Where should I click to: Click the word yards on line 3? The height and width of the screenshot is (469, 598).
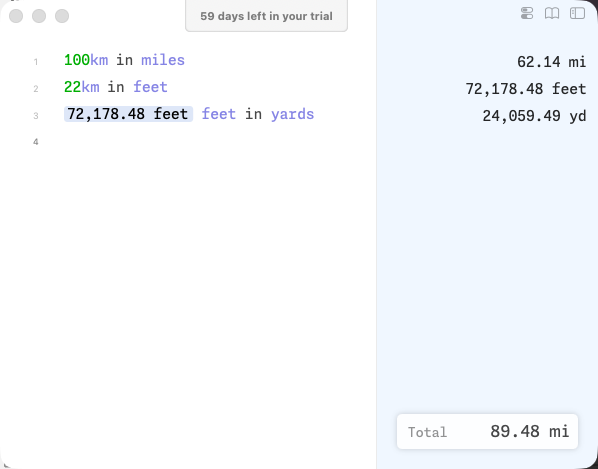(x=293, y=114)
